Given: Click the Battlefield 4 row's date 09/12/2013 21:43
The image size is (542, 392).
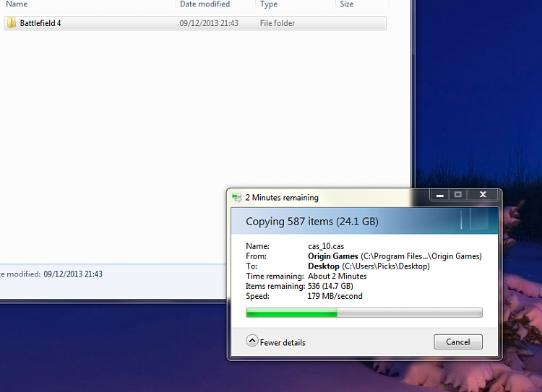Looking at the screenshot, I should pos(209,23).
